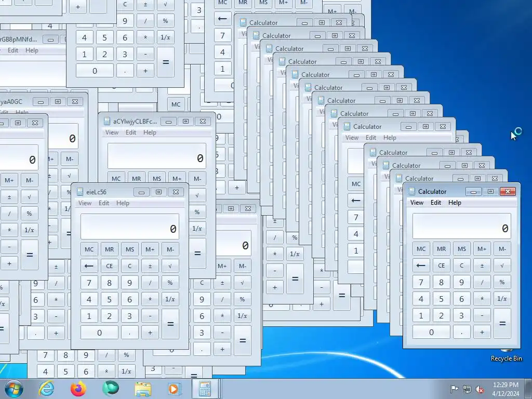Click backspace arrow in eieLc56 window
Screen dimensions: 532x399
pyautogui.click(x=89, y=265)
